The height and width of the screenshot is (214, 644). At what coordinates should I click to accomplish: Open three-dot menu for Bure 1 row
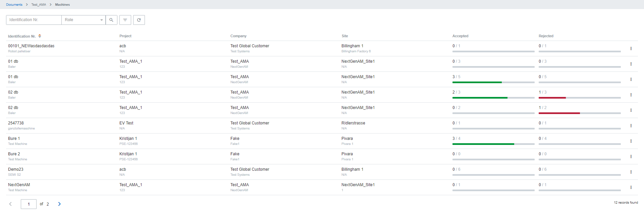[x=631, y=141]
